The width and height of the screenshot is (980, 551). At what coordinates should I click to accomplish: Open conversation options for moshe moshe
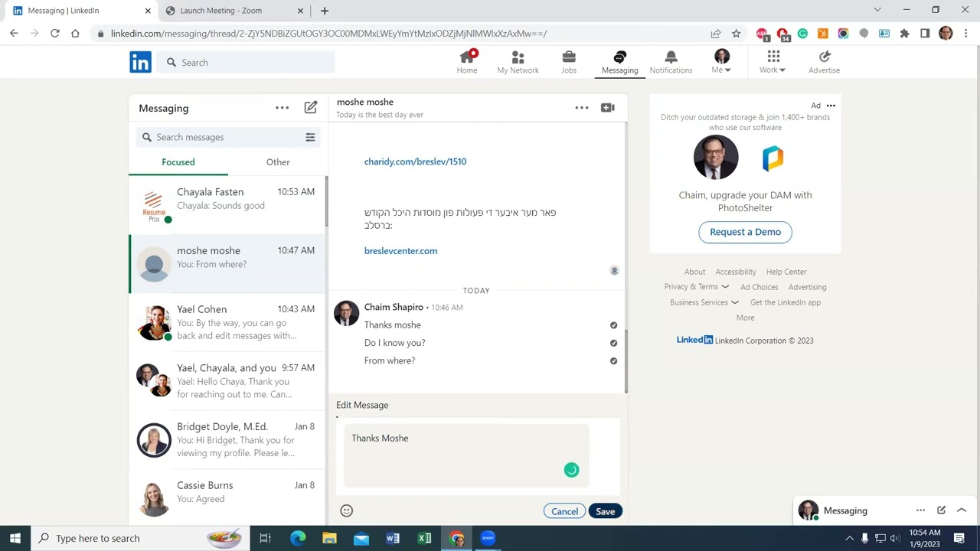(582, 108)
